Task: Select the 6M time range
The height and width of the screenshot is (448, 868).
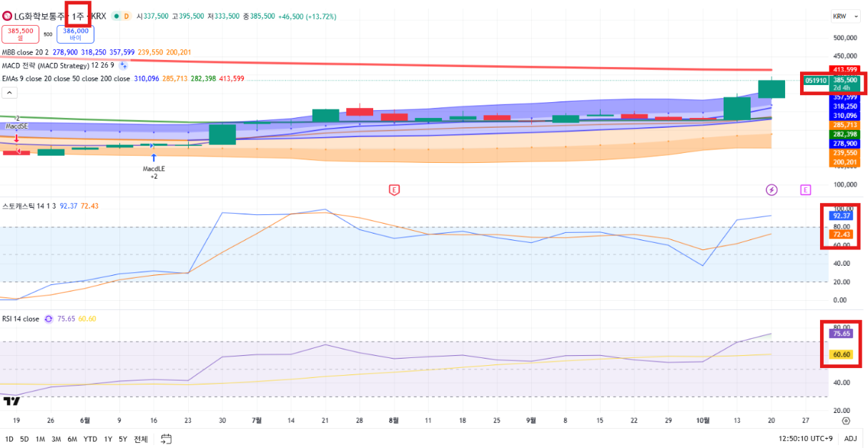Action: (72, 439)
